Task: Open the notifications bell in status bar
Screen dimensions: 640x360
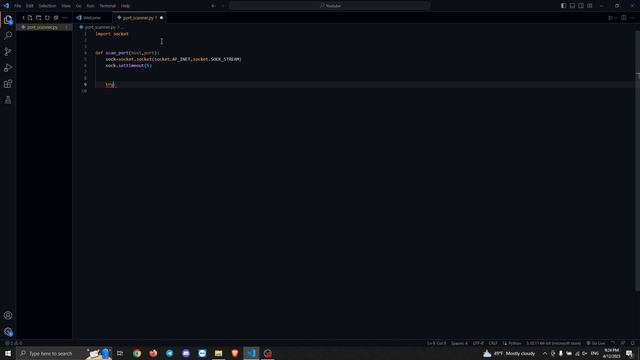Action: click(x=633, y=343)
